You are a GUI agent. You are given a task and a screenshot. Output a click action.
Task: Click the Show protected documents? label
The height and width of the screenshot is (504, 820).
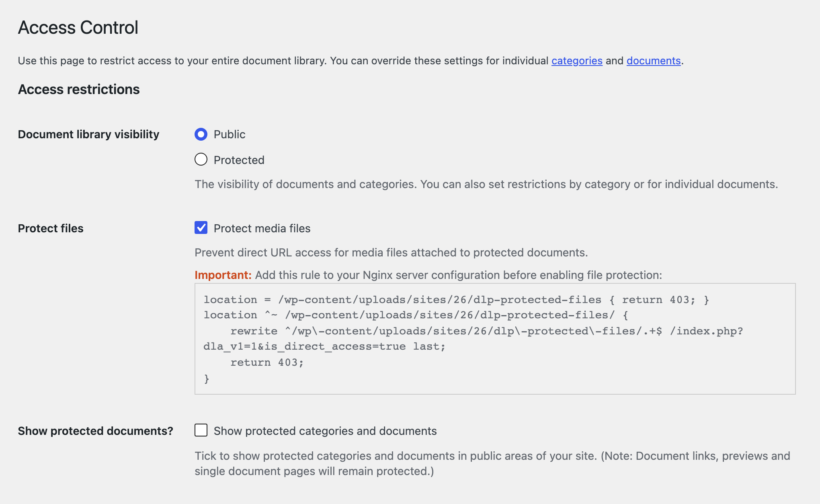(95, 431)
